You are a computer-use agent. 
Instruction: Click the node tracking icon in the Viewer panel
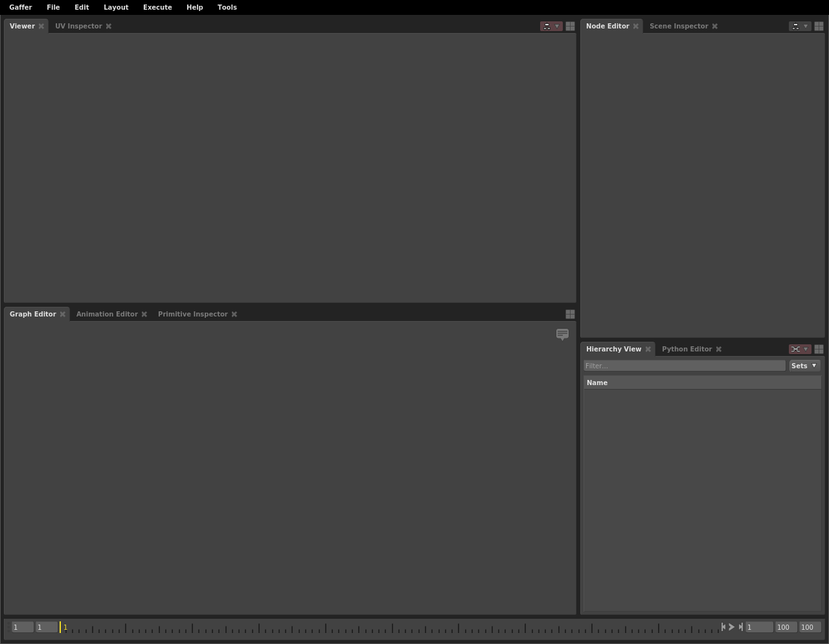tap(547, 26)
